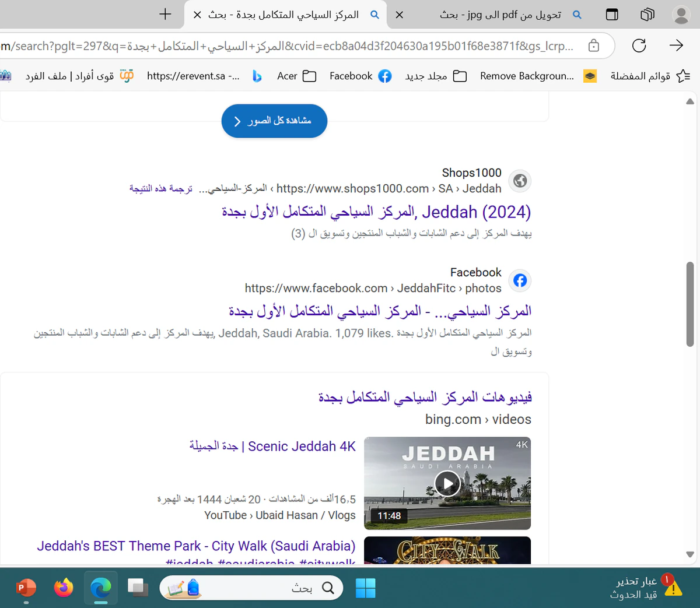Click the refresh page icon
Viewport: 700px width, 608px height.
(x=639, y=45)
